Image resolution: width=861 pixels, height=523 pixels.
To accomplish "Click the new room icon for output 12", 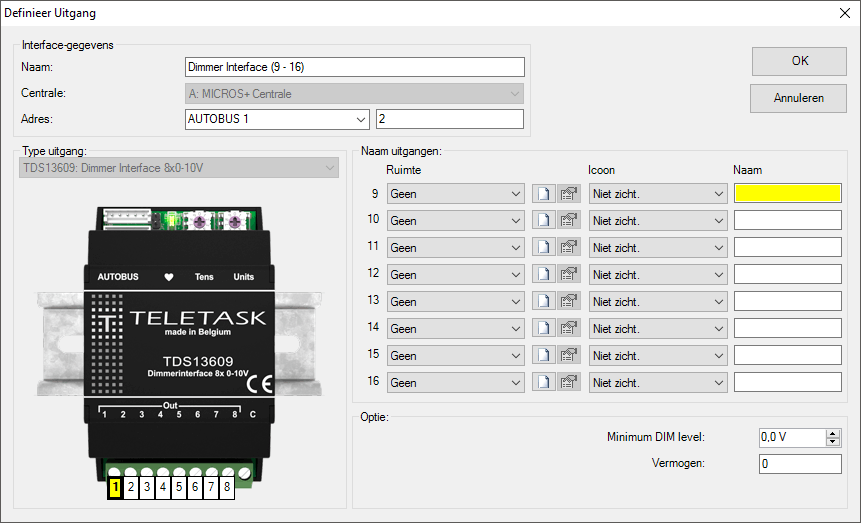I will 542,274.
